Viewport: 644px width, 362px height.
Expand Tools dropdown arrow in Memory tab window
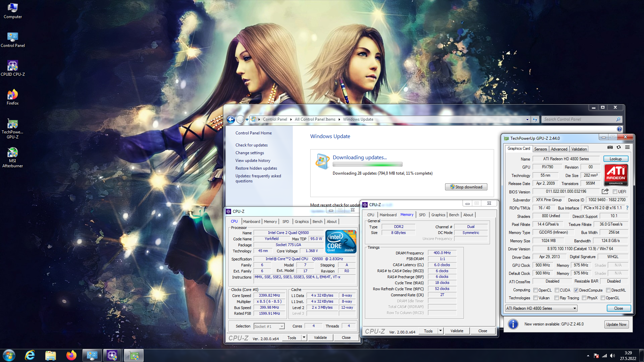(x=440, y=331)
